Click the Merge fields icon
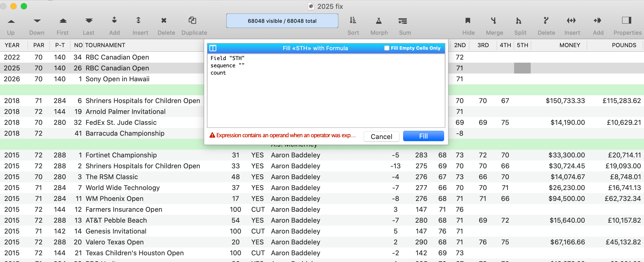The width and height of the screenshot is (644, 262). tap(494, 20)
